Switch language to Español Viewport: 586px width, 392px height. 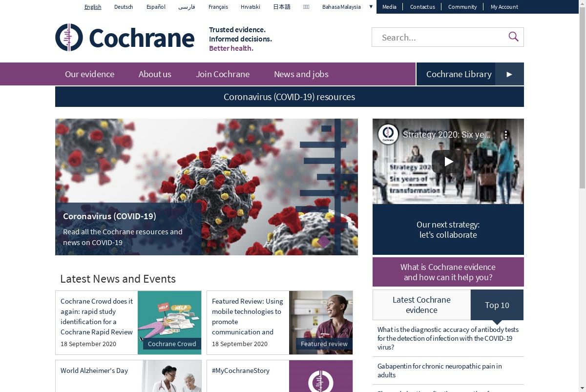click(156, 7)
